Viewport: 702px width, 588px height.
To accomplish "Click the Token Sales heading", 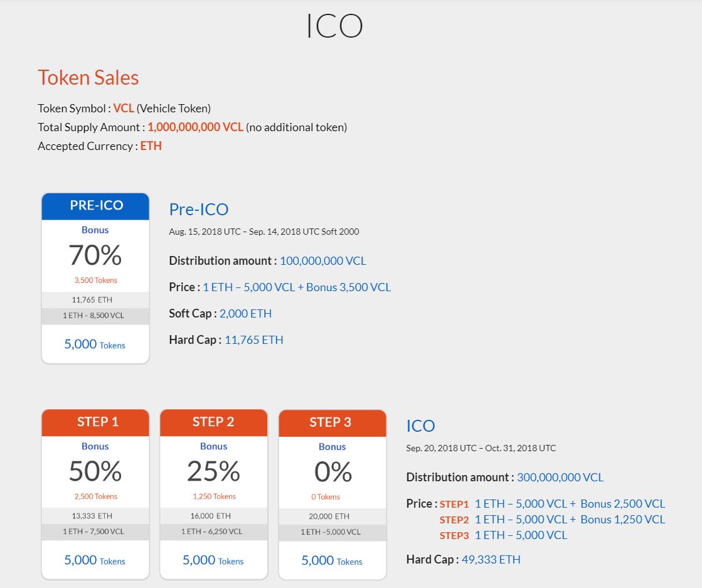I will coord(88,78).
